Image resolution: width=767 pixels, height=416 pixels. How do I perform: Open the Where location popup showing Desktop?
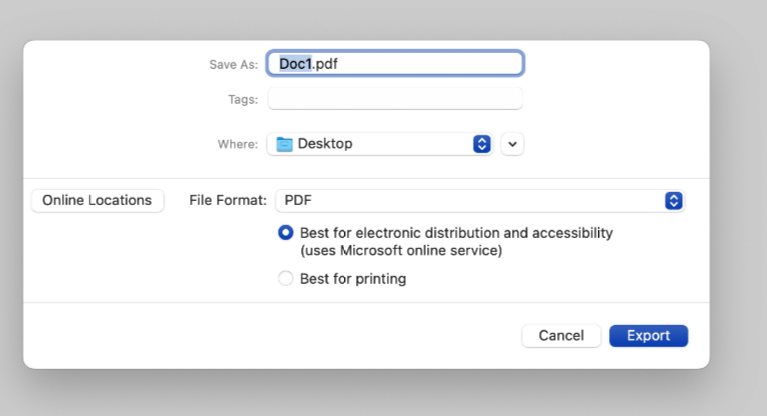pyautogui.click(x=380, y=144)
